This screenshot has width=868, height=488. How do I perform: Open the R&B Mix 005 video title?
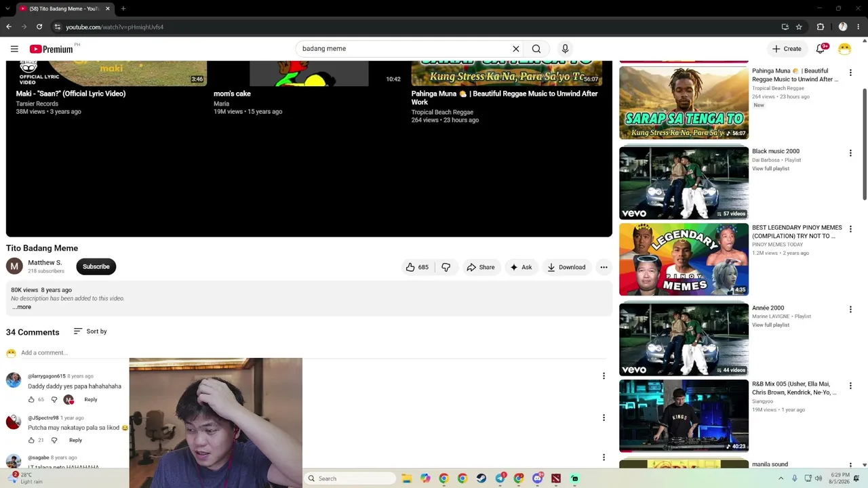pyautogui.click(x=795, y=388)
